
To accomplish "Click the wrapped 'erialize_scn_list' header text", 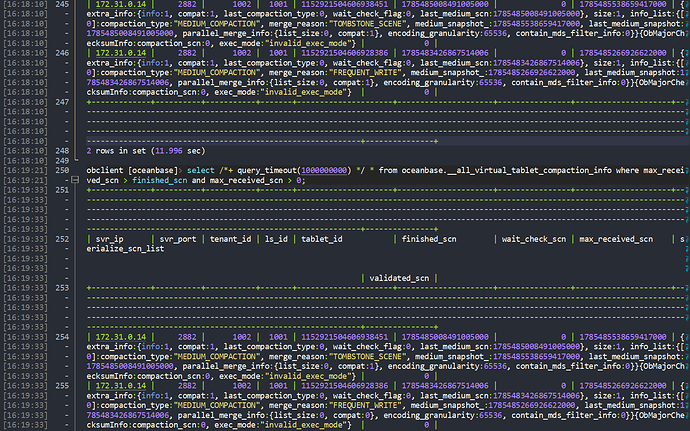I will 125,249.
